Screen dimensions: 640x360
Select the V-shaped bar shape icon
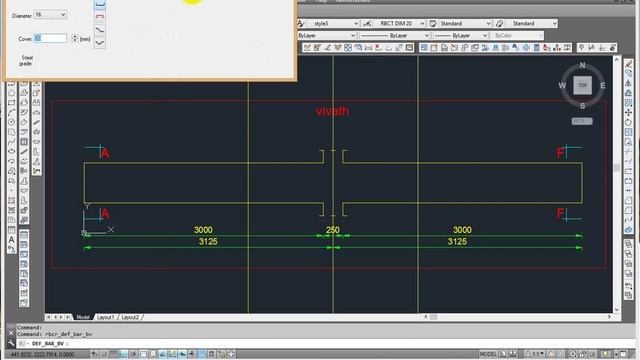click(x=100, y=42)
